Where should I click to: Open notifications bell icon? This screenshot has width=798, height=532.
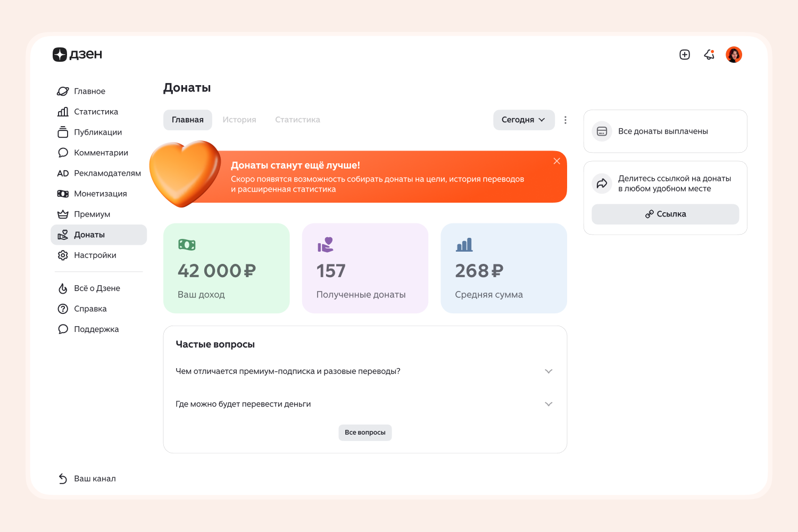click(x=709, y=55)
